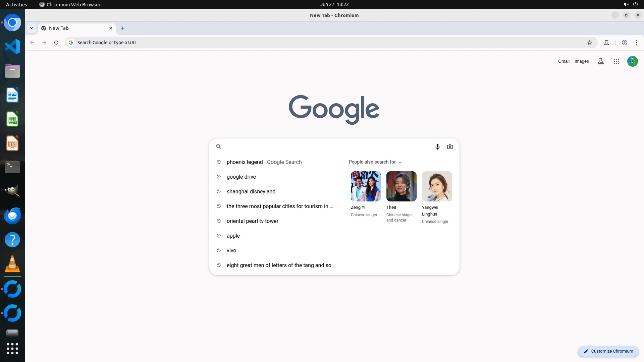Choose the shanghai disneyland suggestion
The image size is (644, 362).
tap(251, 192)
